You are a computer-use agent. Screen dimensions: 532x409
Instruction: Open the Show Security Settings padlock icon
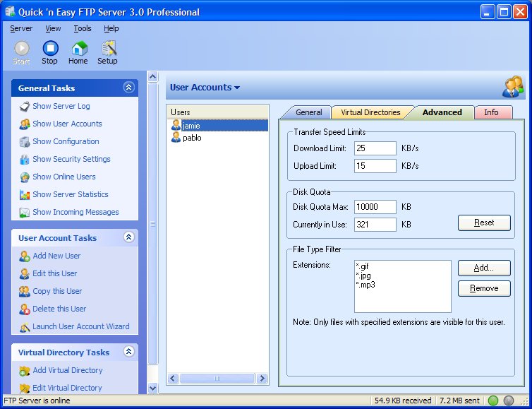pyautogui.click(x=25, y=160)
